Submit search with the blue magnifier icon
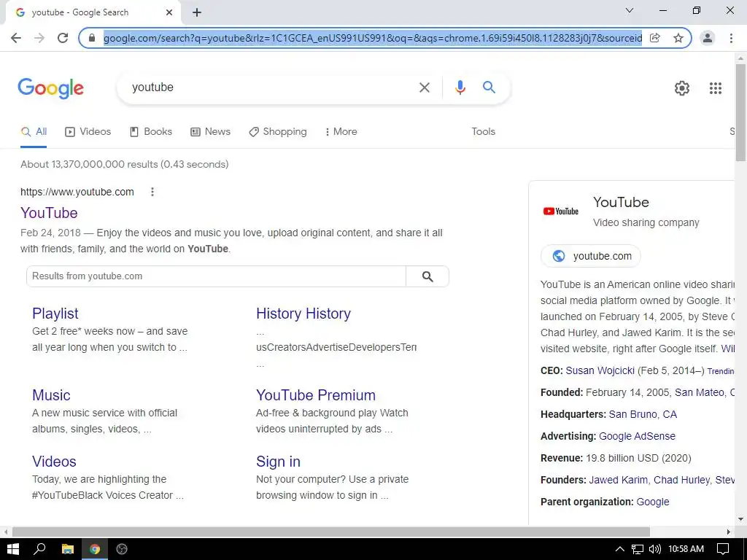 [489, 87]
